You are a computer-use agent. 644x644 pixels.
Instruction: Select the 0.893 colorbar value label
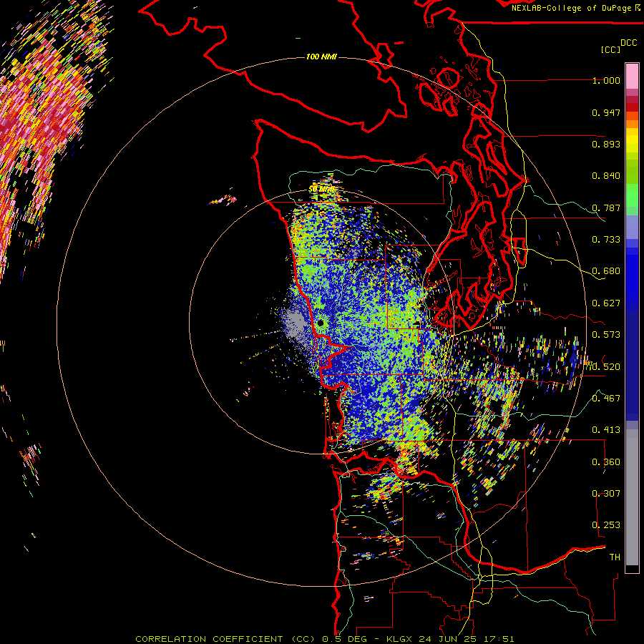[606, 144]
